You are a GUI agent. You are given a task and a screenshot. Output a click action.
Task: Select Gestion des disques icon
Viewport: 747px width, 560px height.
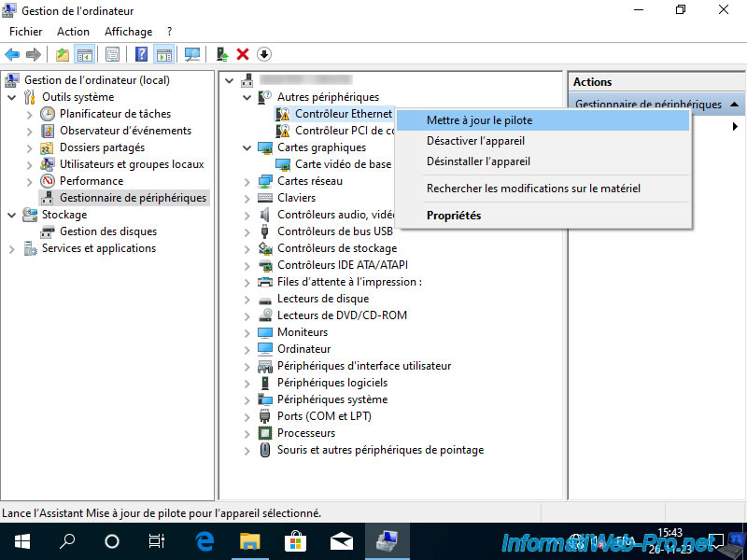coord(48,231)
